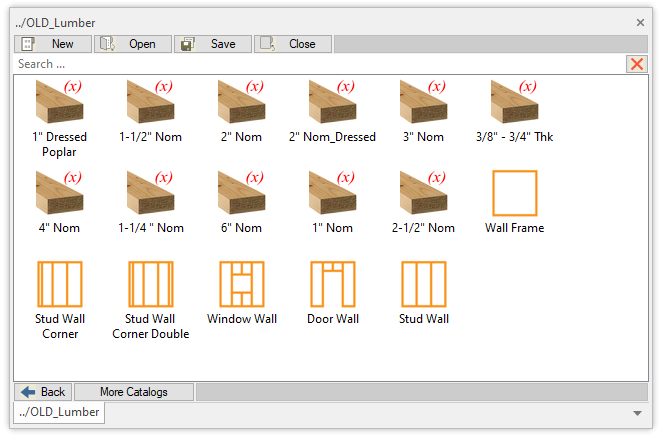Select the 1" Dressed Poplar lumber icon
668x439 pixels.
[59, 102]
